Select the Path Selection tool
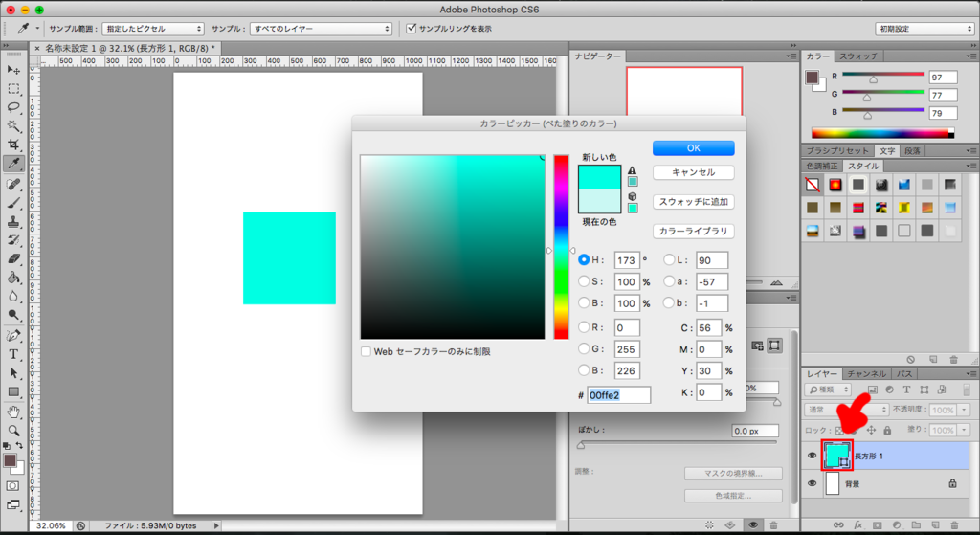Screen dimensions: 980x535 click(13, 373)
